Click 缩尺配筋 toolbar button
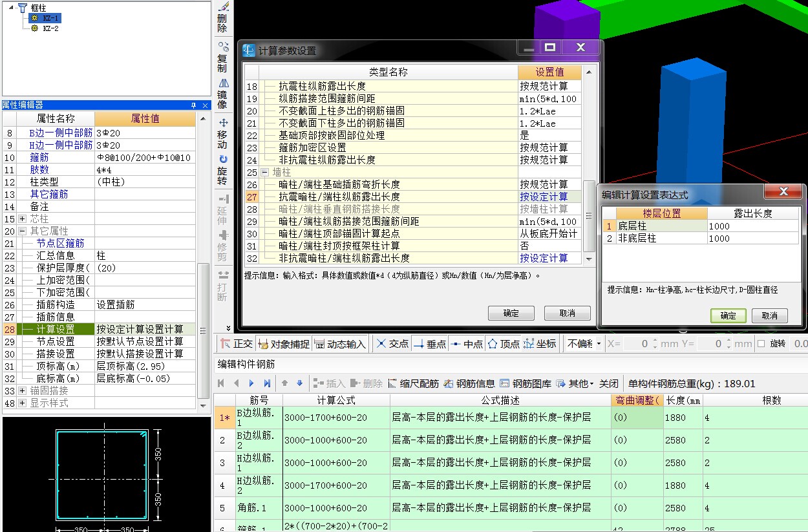The height and width of the screenshot is (532, 808). [414, 383]
